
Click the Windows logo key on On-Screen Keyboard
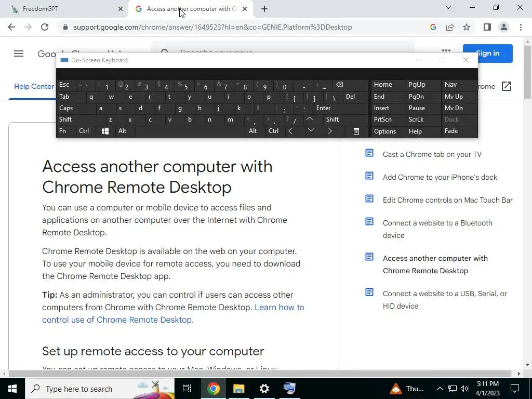105,131
